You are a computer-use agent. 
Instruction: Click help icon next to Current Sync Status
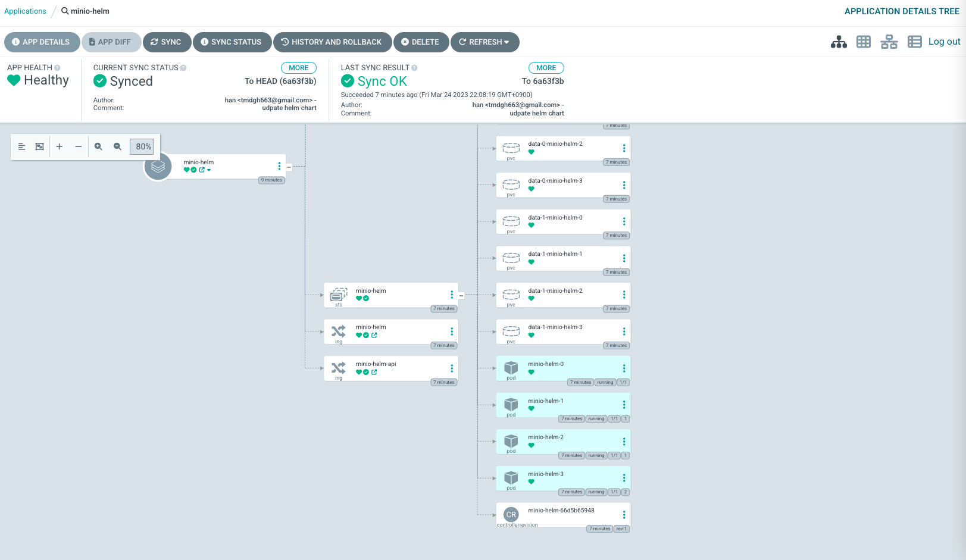tap(183, 68)
